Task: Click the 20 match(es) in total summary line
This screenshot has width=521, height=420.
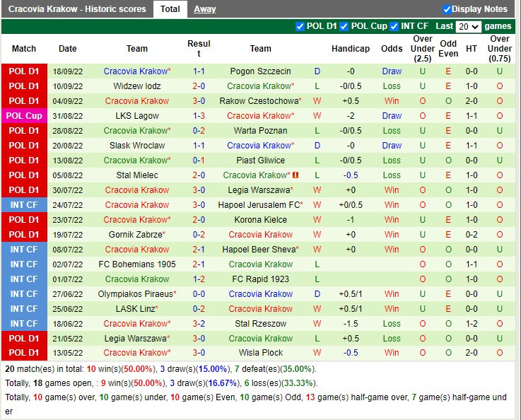Action: [x=160, y=369]
